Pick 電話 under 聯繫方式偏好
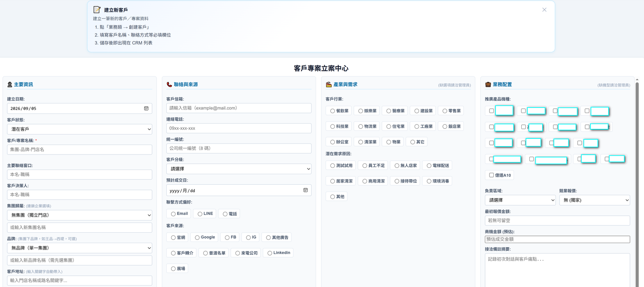This screenshot has height=287, width=644. (225, 214)
